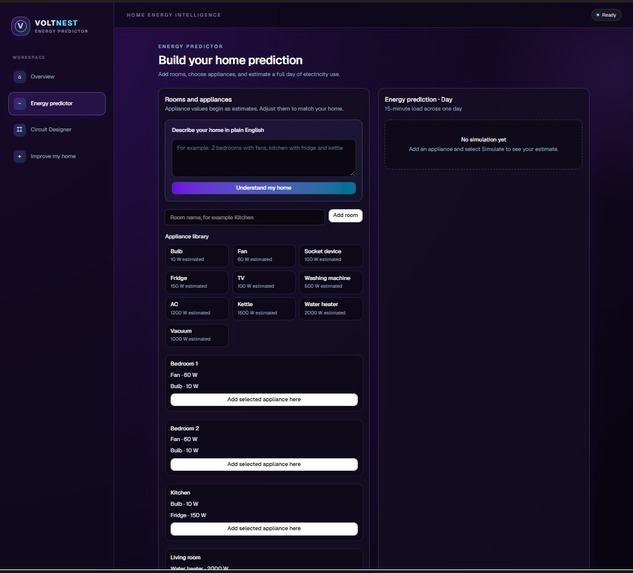Image resolution: width=633 pixels, height=573 pixels.
Task: Go to Circuit Designer
Action: point(57,130)
